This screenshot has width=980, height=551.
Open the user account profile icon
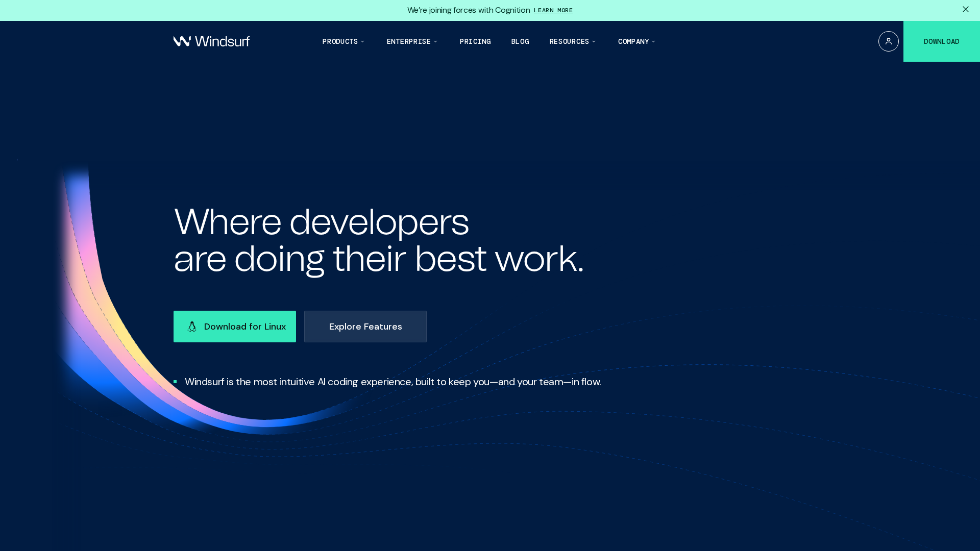pos(888,41)
